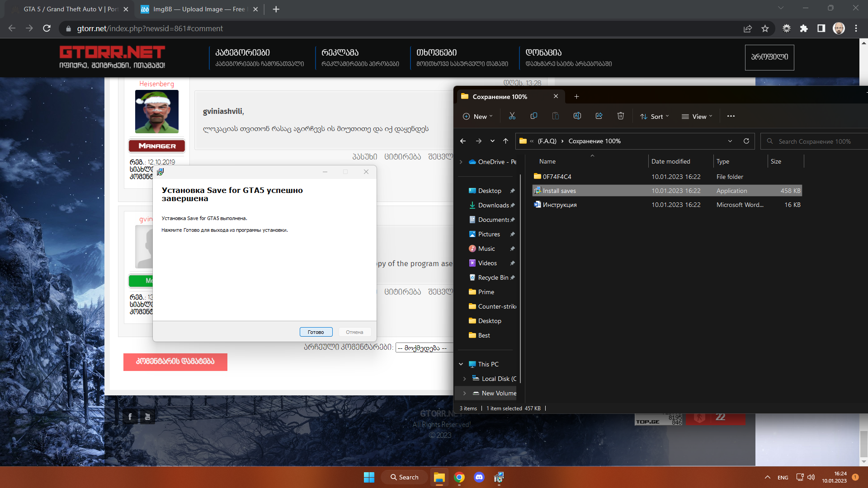The width and height of the screenshot is (868, 488).
Task: Expand the Local Disk tree node
Action: pyautogui.click(x=464, y=379)
